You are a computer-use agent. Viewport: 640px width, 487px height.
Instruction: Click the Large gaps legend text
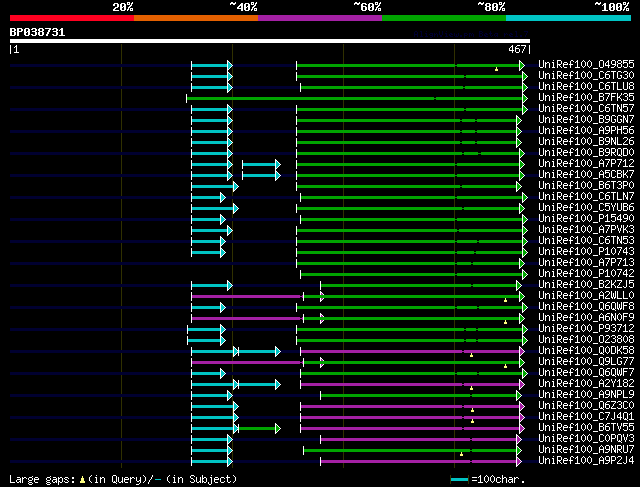click(123, 479)
